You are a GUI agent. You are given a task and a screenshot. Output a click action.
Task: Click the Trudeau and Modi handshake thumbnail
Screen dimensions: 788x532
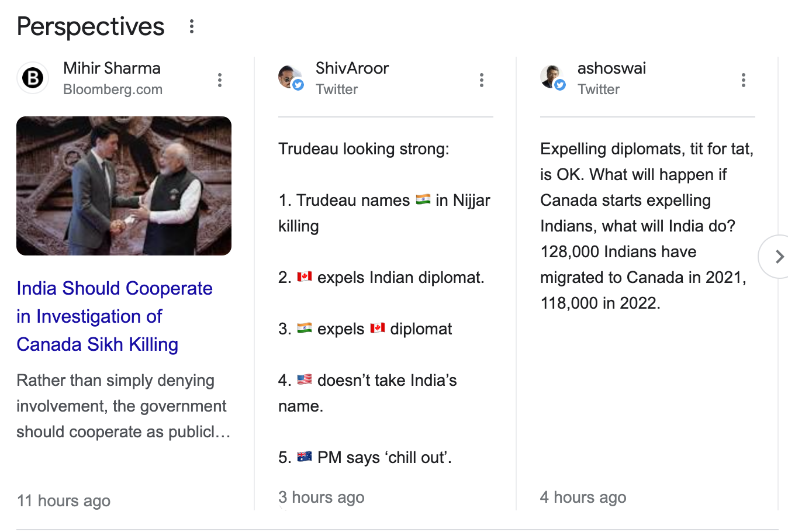(x=123, y=185)
